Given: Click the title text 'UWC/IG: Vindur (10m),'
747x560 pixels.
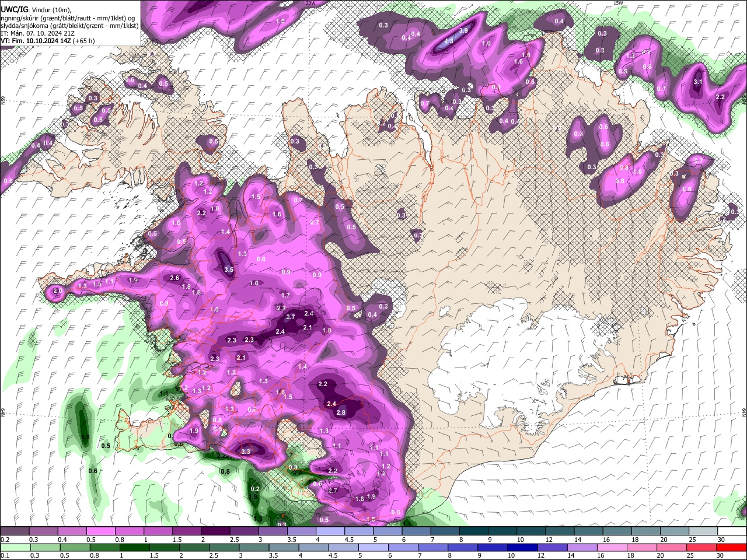Looking at the screenshot, I should pyautogui.click(x=36, y=10).
